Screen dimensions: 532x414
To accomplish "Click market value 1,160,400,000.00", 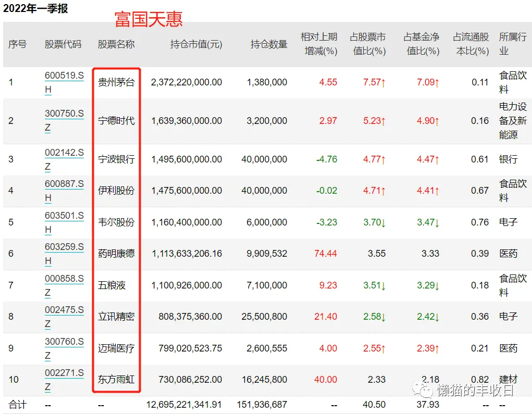I will [x=187, y=222].
